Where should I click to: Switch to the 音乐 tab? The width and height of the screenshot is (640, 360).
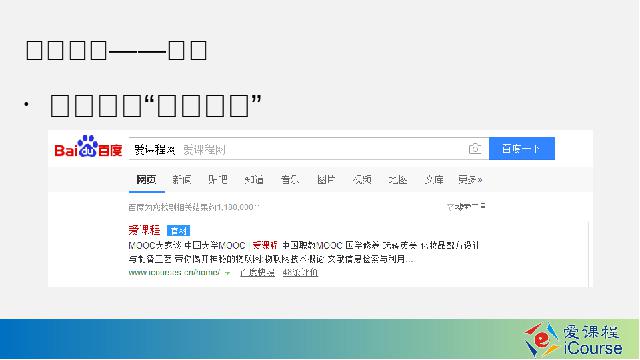click(290, 180)
